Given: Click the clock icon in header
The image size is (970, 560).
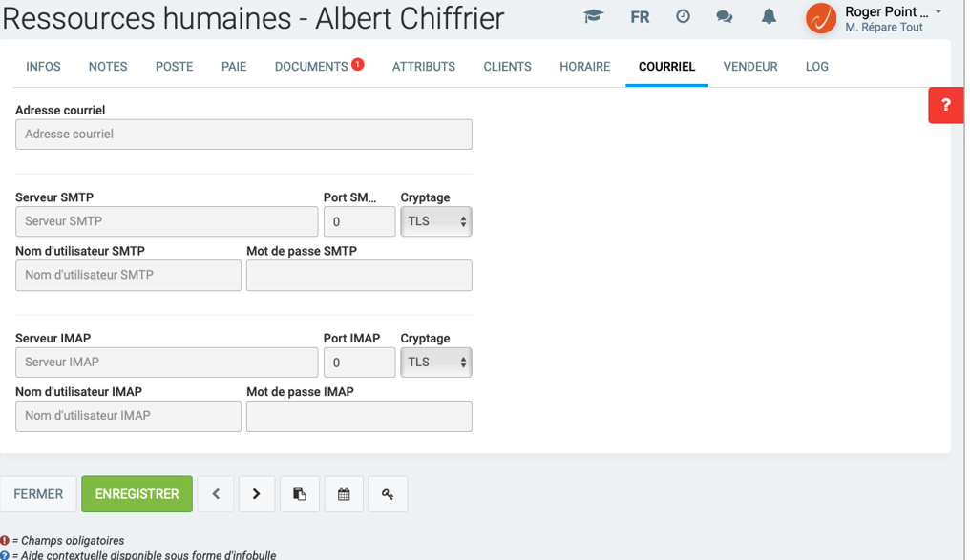Looking at the screenshot, I should coord(683,17).
